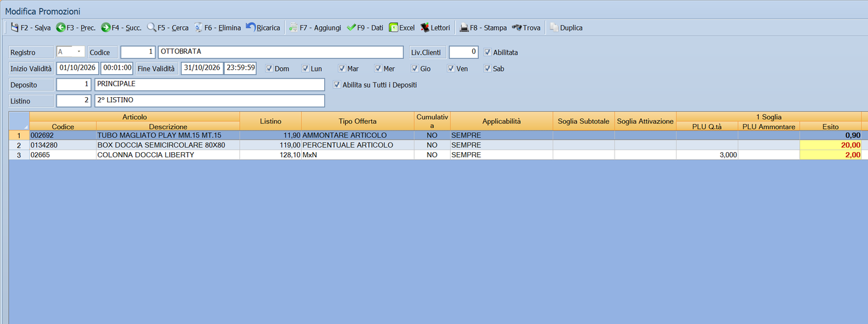Click the Codice label button
This screenshot has height=324, width=868.
103,52
